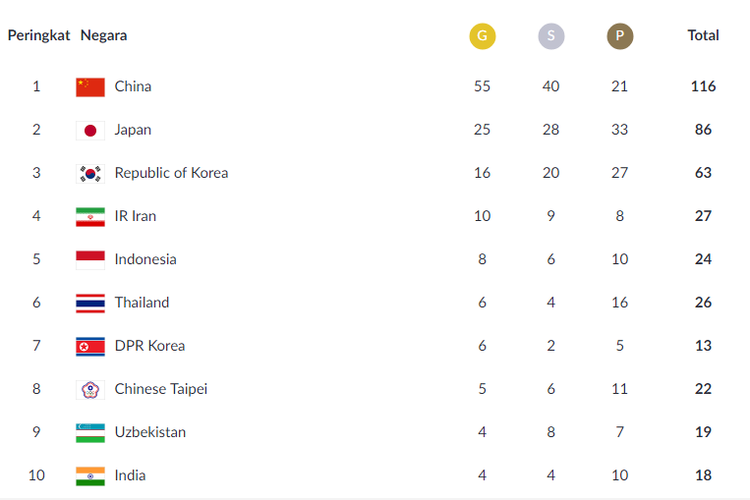
Task: Click the Republic of Korea flag
Action: point(90,173)
